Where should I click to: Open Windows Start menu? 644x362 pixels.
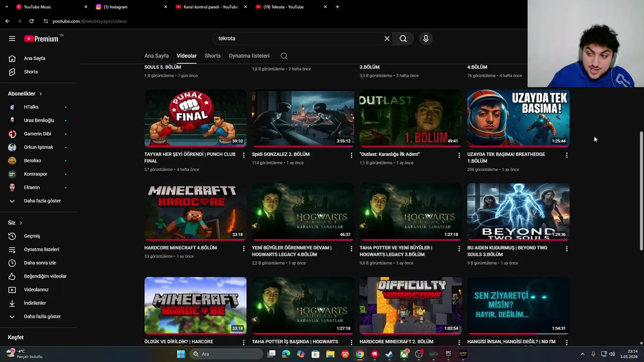point(181,354)
